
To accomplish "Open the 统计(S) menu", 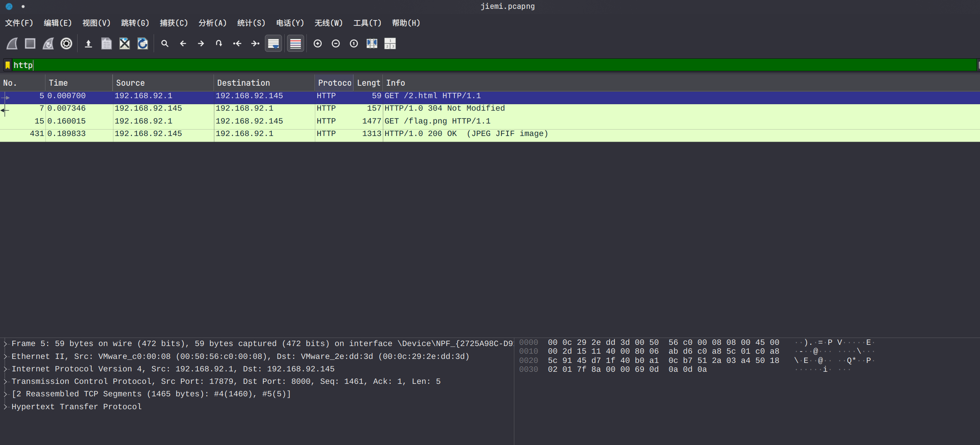I will (x=251, y=23).
